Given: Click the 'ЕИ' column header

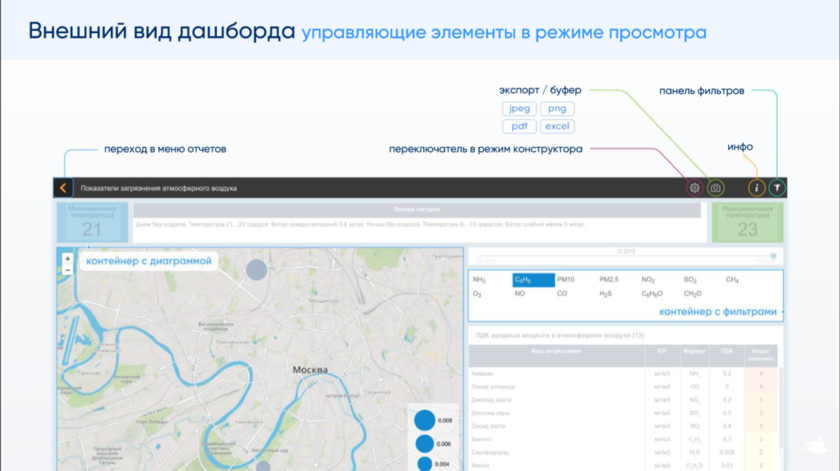Looking at the screenshot, I should point(662,355).
